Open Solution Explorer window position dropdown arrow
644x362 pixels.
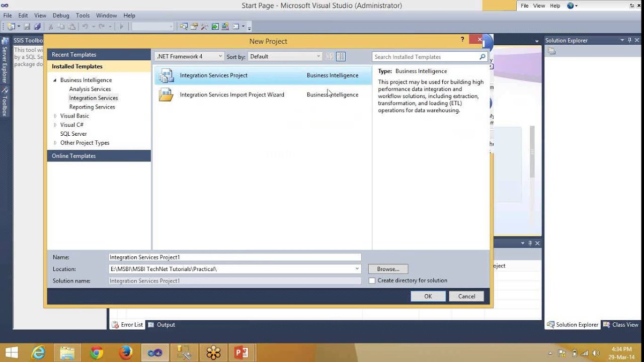(x=622, y=40)
